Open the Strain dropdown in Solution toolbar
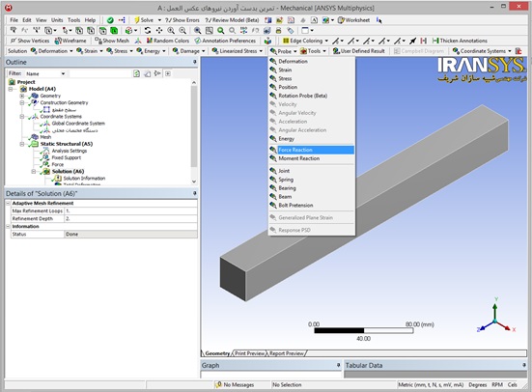The image size is (532, 392). pos(90,51)
